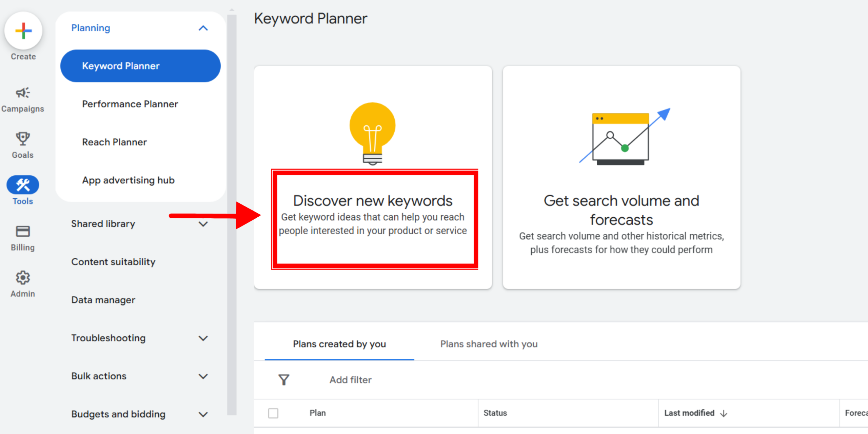Tick the select-all plans checkbox
This screenshot has width=868, height=434.
(x=273, y=413)
